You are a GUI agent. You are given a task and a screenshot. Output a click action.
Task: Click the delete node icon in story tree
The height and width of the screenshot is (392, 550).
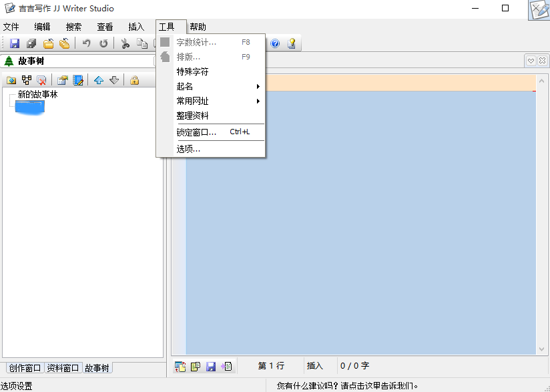41,80
